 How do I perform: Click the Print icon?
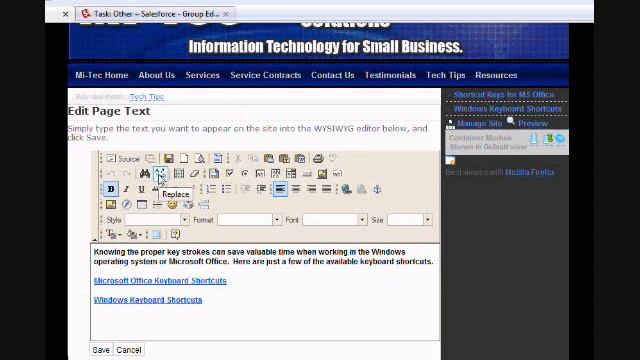[318, 158]
